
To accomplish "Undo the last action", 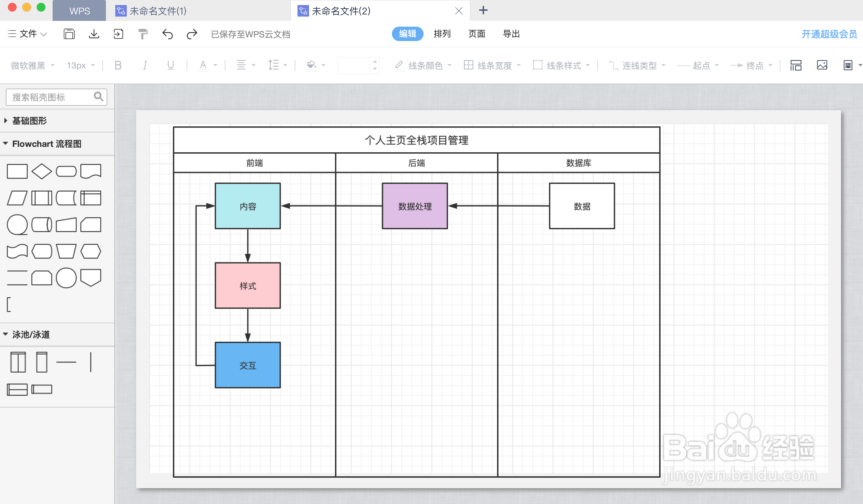I will tap(167, 34).
